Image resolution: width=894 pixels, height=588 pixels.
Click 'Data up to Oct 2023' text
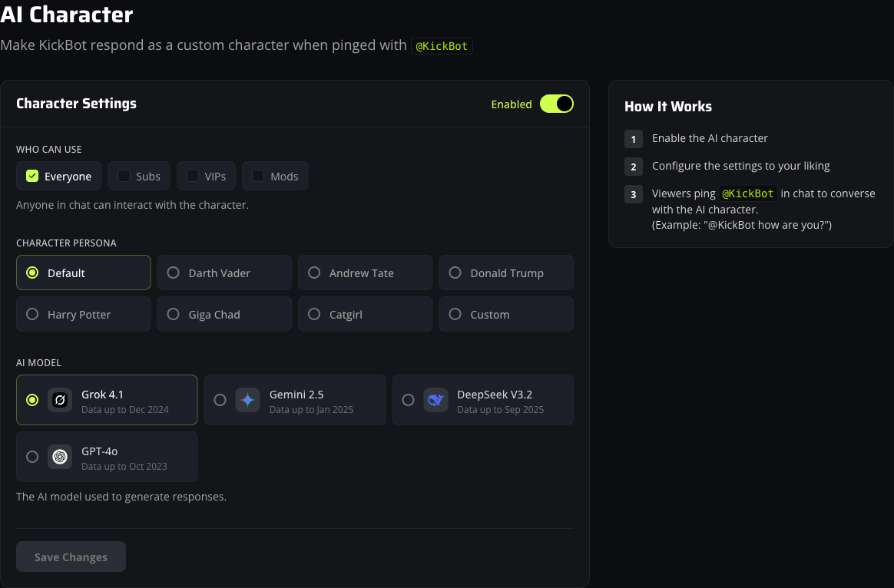coord(124,466)
